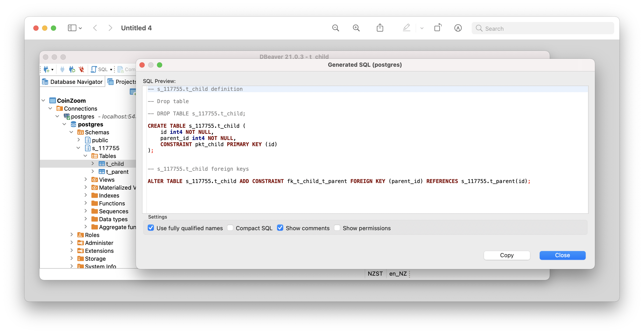Select the Materialized Views icon
The height and width of the screenshot is (334, 644).
(x=94, y=187)
